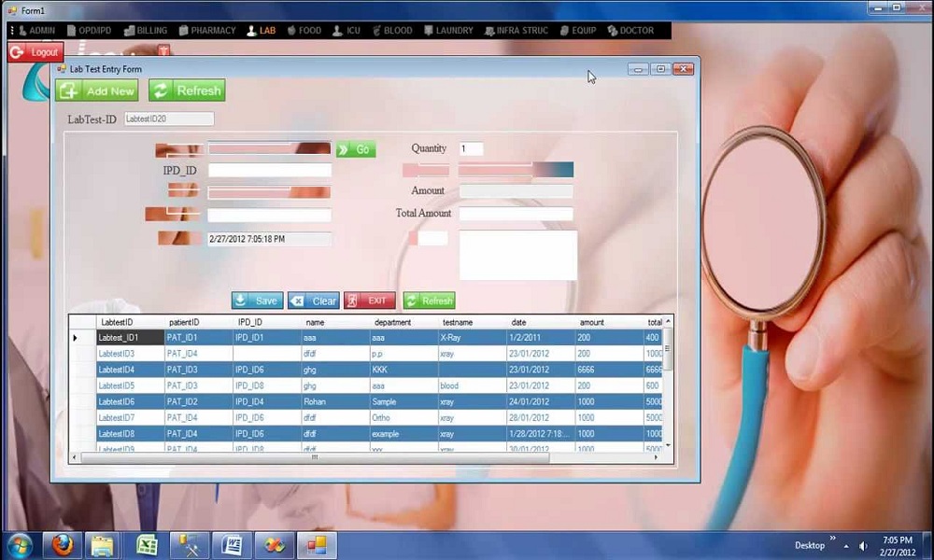Click the Total Amount field

click(x=516, y=214)
